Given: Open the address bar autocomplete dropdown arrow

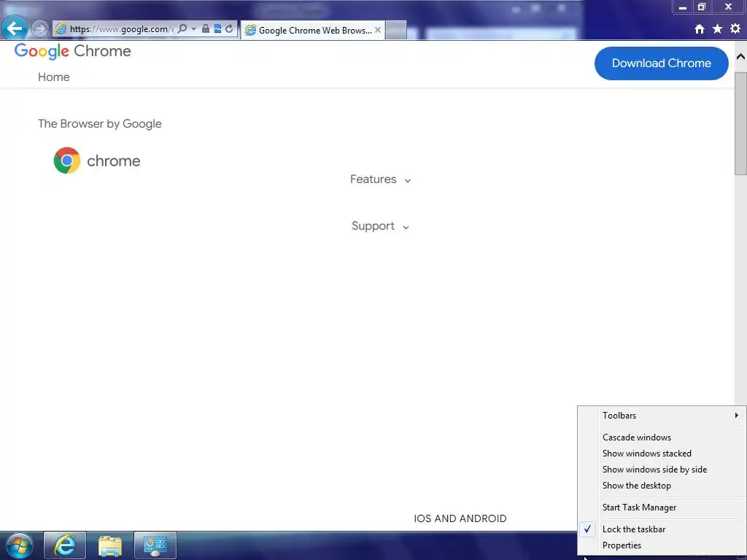Looking at the screenshot, I should click(x=193, y=29).
